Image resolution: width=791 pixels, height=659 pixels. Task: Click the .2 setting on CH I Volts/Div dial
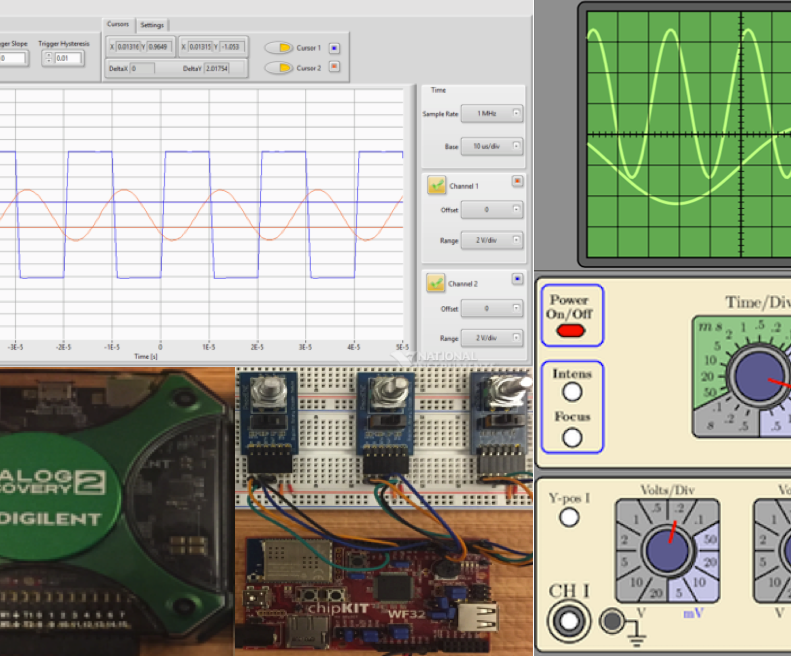click(680, 507)
